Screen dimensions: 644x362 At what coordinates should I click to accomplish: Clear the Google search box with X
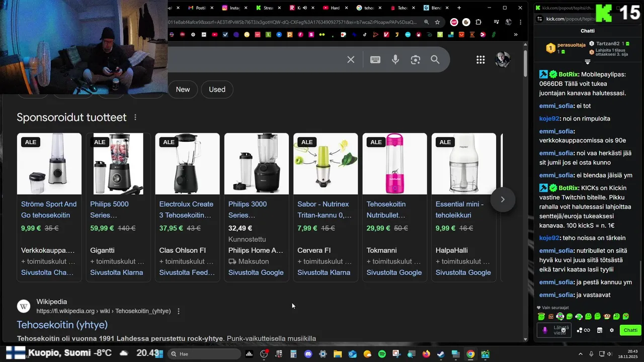tap(351, 60)
